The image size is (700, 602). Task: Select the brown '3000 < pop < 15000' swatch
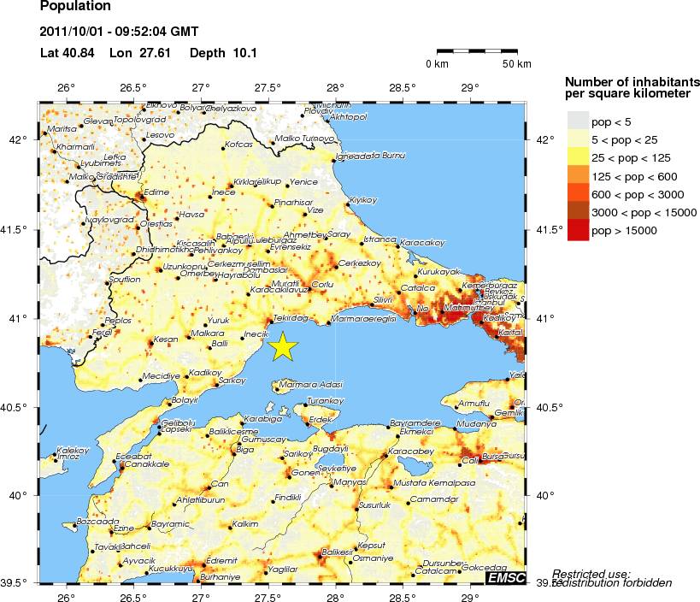pyautogui.click(x=579, y=212)
